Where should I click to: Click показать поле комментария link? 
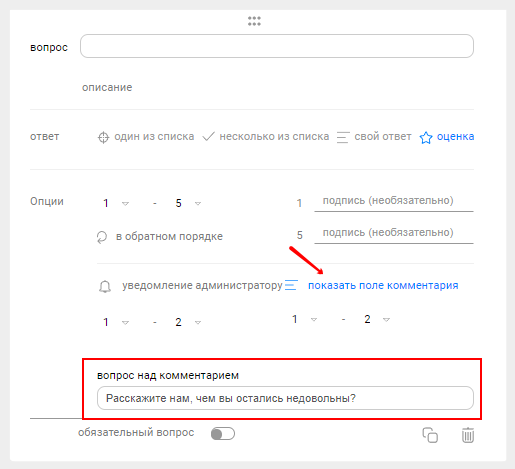tap(383, 285)
